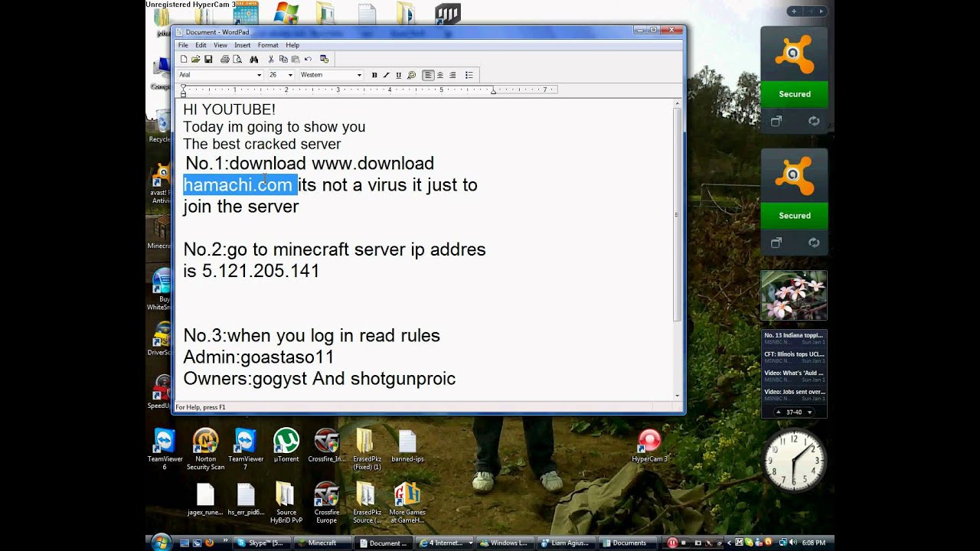The image size is (980, 551).
Task: Open the Insert menu
Action: tap(243, 45)
